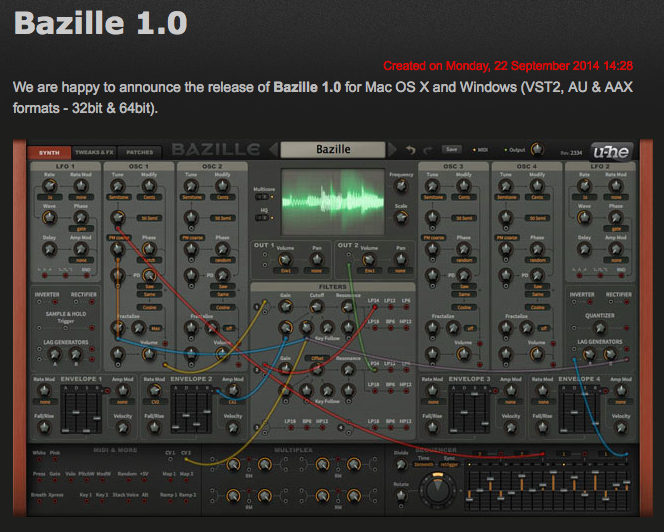Click the Output volume knob
The width and height of the screenshot is (664, 532).
[536, 149]
